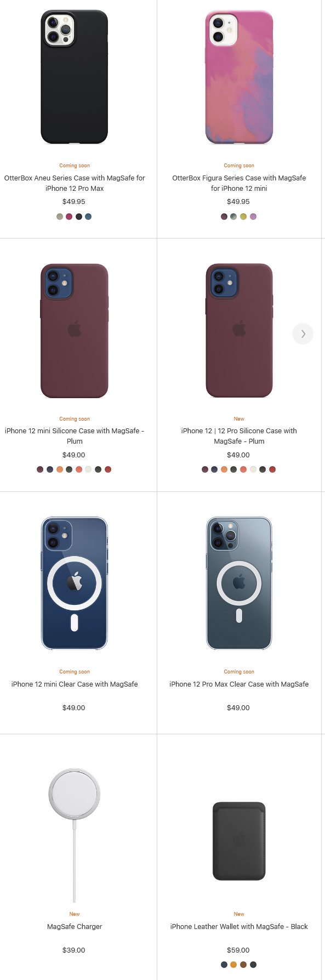Open the black Leather Wallet product image

point(239,841)
